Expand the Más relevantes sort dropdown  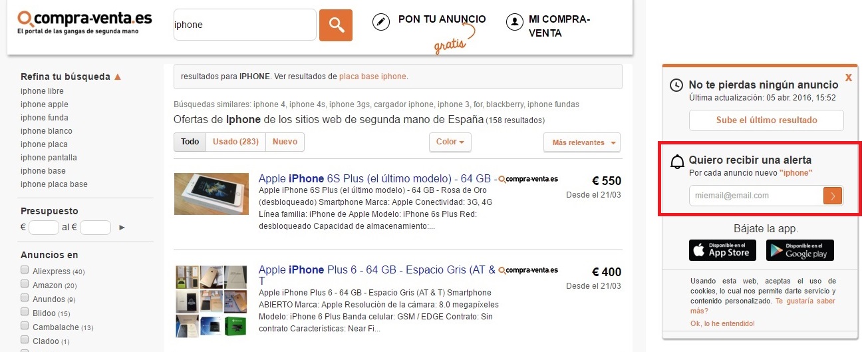tap(582, 142)
